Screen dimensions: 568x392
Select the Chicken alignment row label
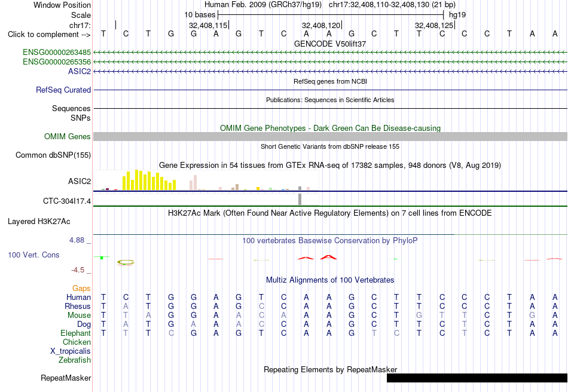(x=77, y=342)
